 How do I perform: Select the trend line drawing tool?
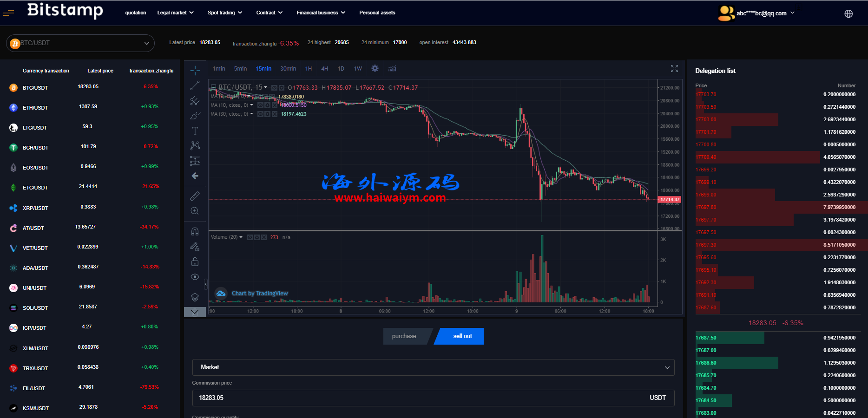195,85
